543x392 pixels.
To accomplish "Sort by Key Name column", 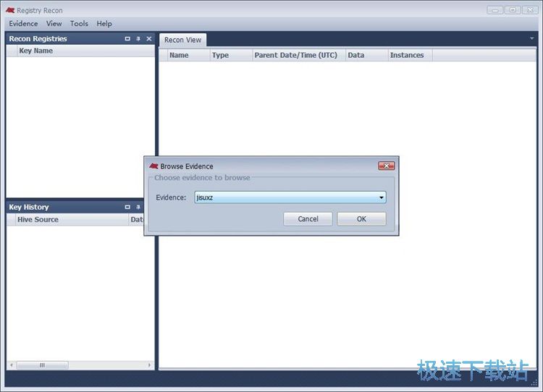I will [85, 51].
